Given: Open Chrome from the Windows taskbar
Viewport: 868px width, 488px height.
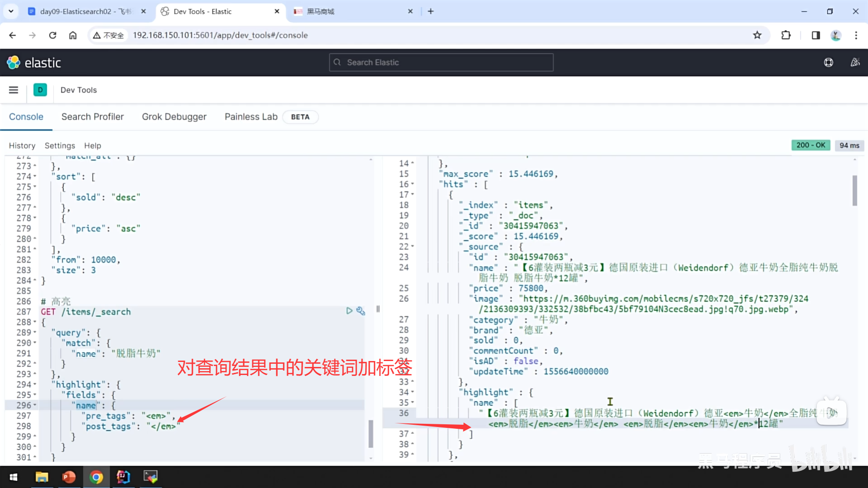Looking at the screenshot, I should tap(96, 477).
